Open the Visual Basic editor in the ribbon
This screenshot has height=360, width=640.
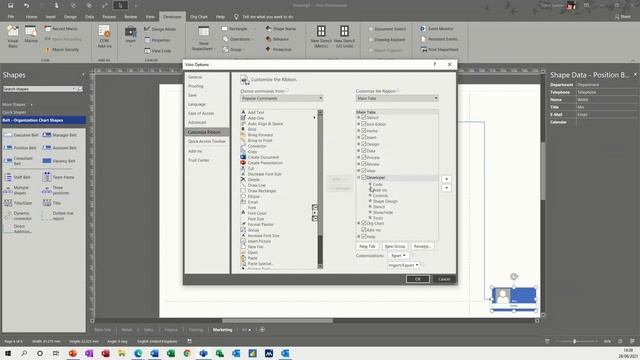(x=13, y=37)
